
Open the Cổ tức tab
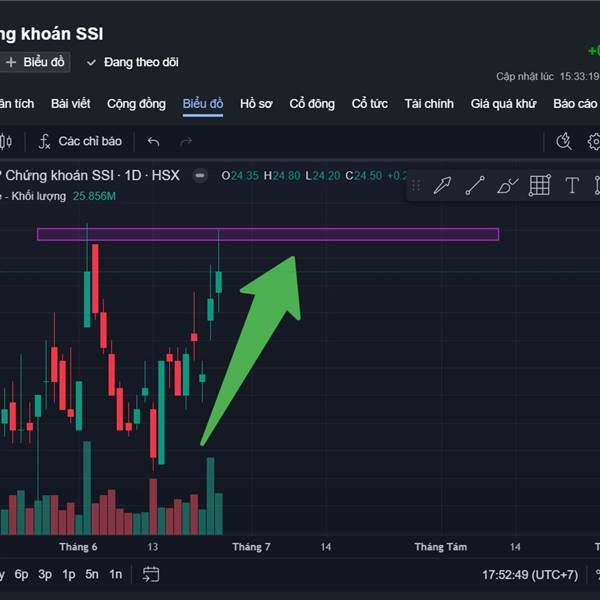(370, 104)
